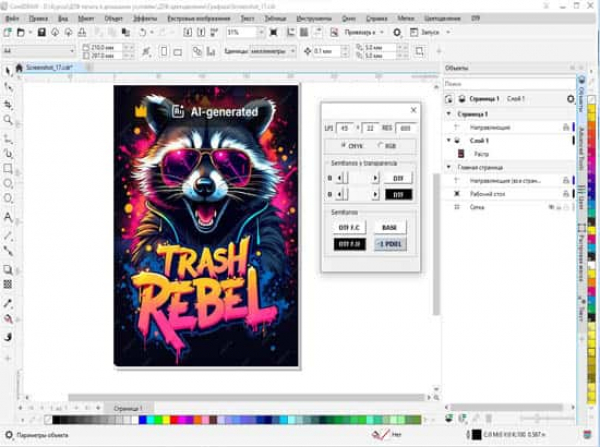Open the dropdown arrow next to Open
Image resolution: width=600 pixels, height=447 pixels.
click(x=30, y=33)
